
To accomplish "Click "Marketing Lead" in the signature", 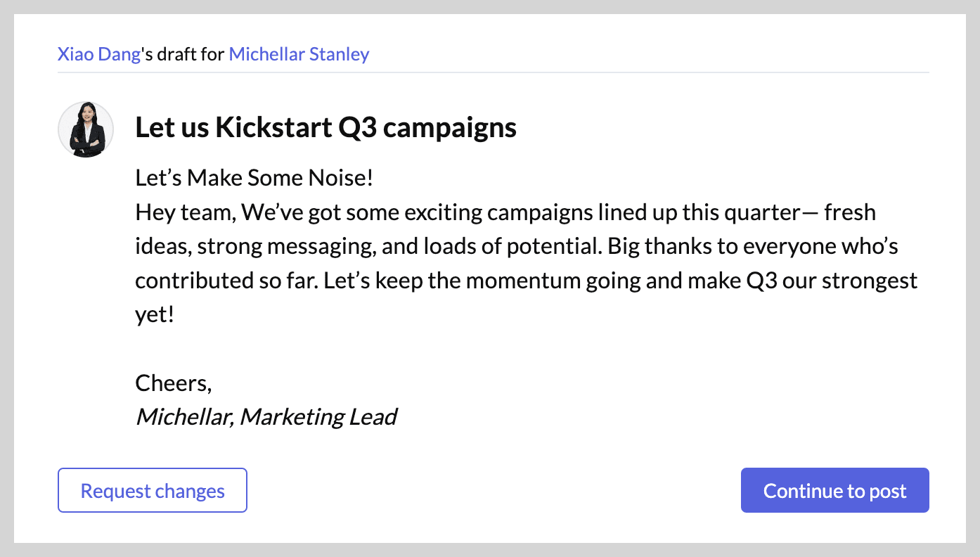I will pyautogui.click(x=318, y=417).
